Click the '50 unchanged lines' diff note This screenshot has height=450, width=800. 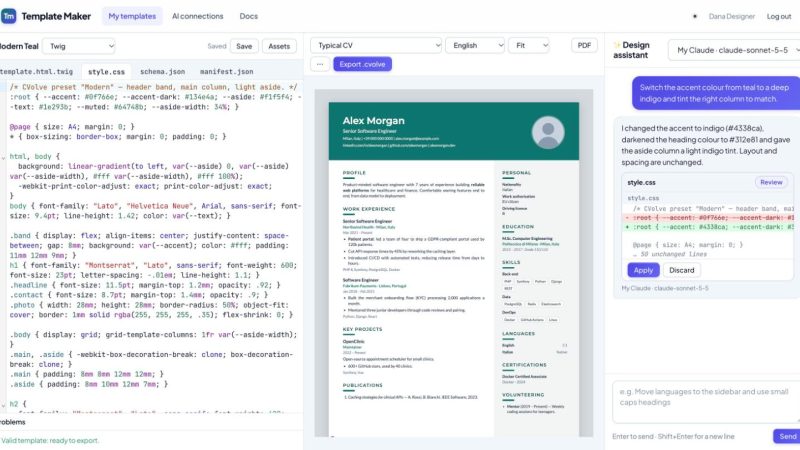[x=670, y=254]
